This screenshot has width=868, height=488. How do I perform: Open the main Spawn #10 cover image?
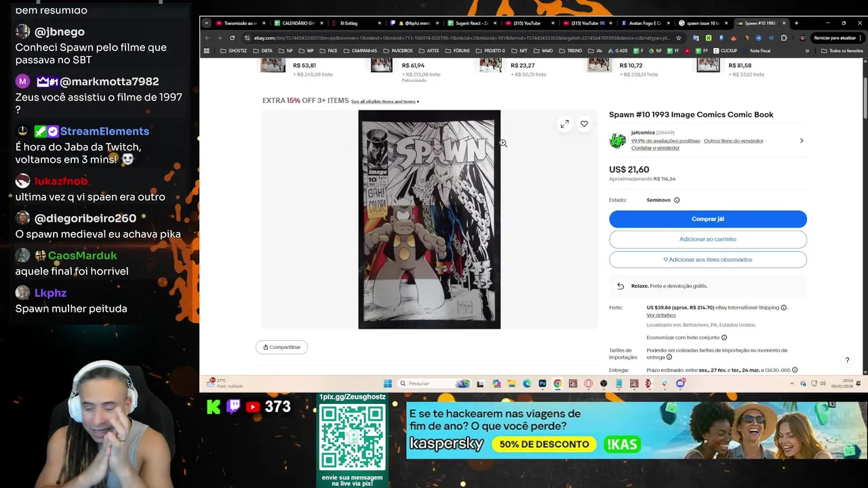[429, 220]
